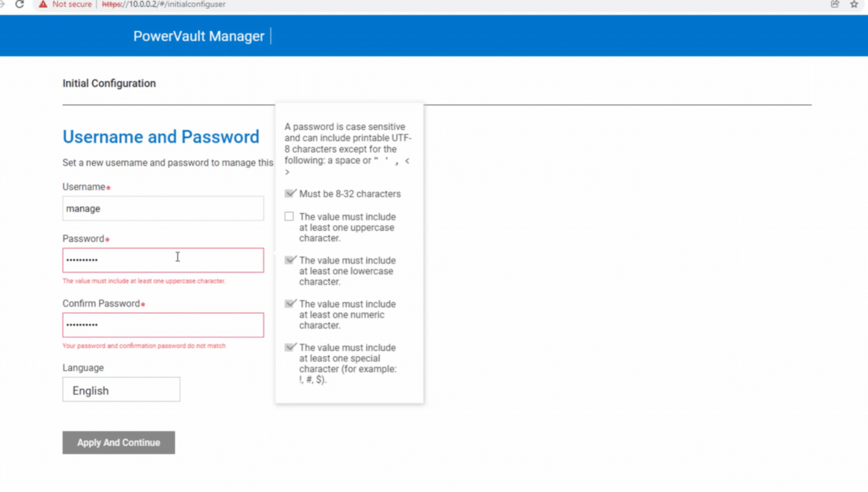Click into the Password field
Screen dimensions: 868x492
(x=162, y=260)
